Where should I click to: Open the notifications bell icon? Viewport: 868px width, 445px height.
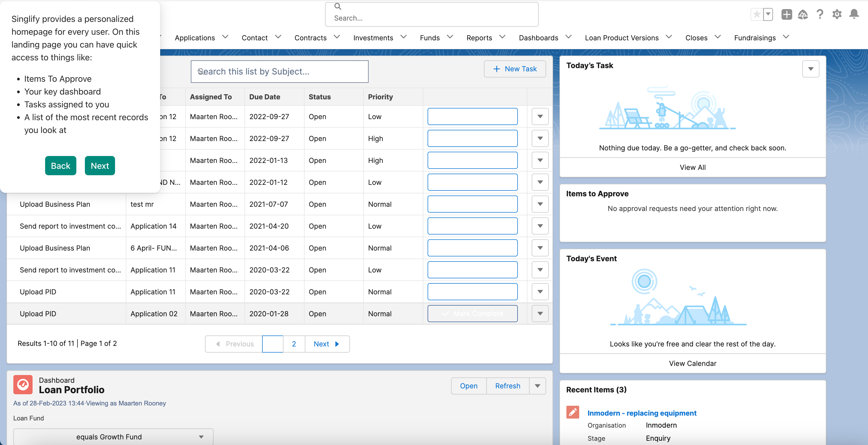click(x=854, y=14)
